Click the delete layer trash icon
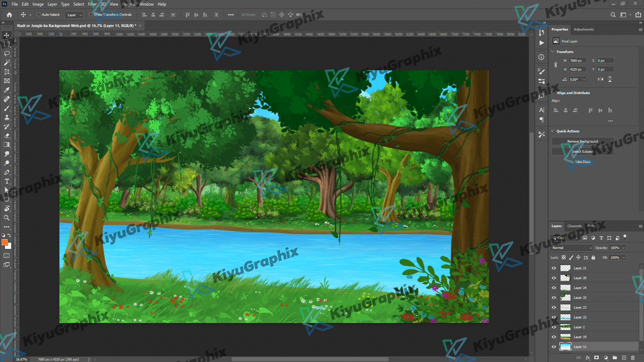Viewport: 644px width, 362px height. [632, 357]
